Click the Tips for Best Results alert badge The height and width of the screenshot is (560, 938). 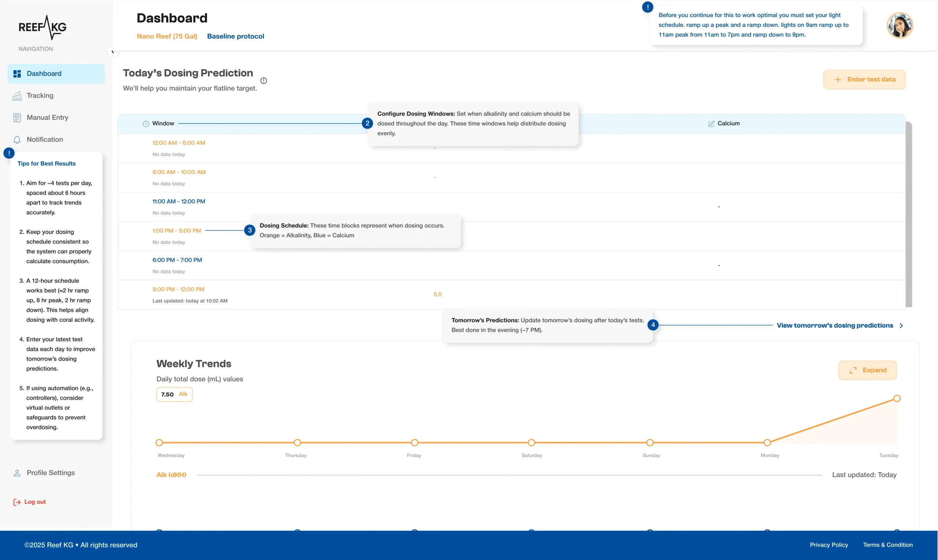click(x=9, y=153)
